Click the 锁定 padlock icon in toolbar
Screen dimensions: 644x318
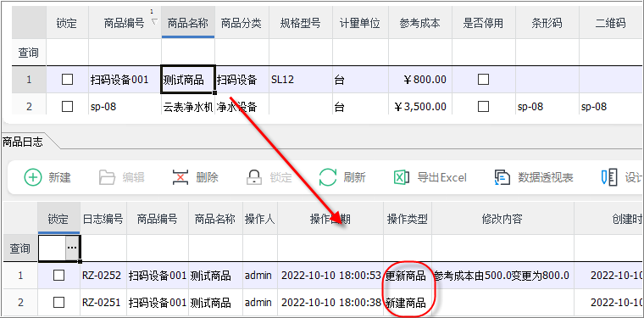[x=254, y=178]
